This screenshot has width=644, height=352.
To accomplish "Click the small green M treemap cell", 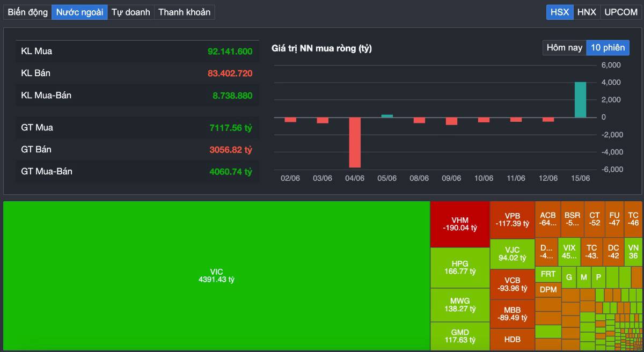I will (x=584, y=277).
